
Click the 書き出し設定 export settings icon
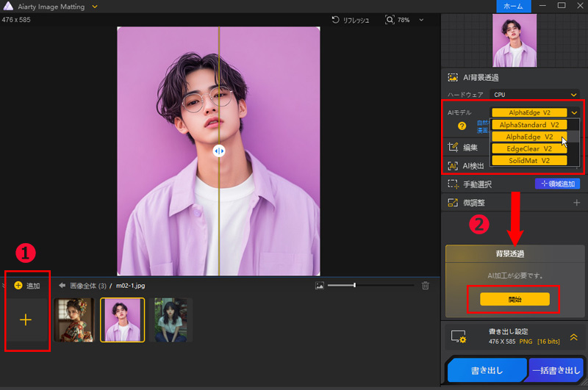[458, 336]
